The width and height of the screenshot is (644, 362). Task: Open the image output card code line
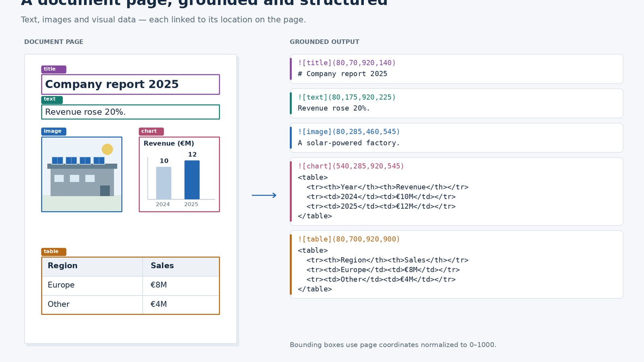click(349, 132)
